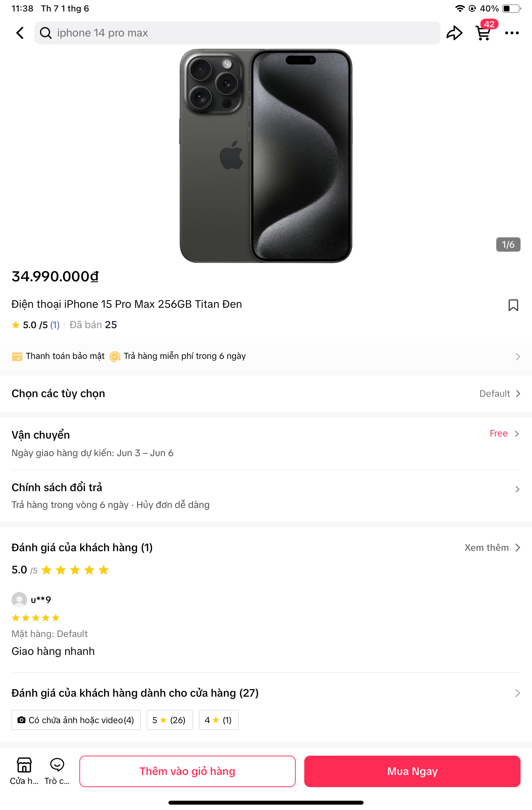532x810 pixels.
Task: Tap the magnifier icon in the search bar
Action: click(45, 33)
